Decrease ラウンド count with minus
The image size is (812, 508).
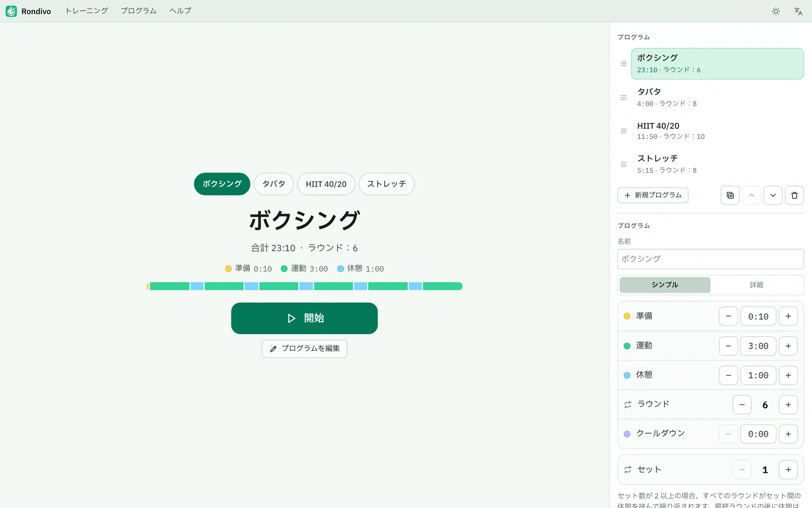742,405
